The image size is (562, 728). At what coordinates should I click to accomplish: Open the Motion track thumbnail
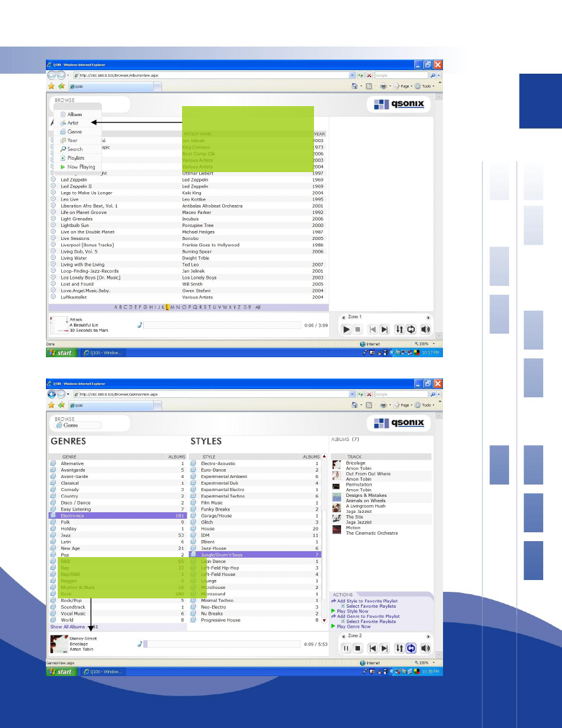336,530
